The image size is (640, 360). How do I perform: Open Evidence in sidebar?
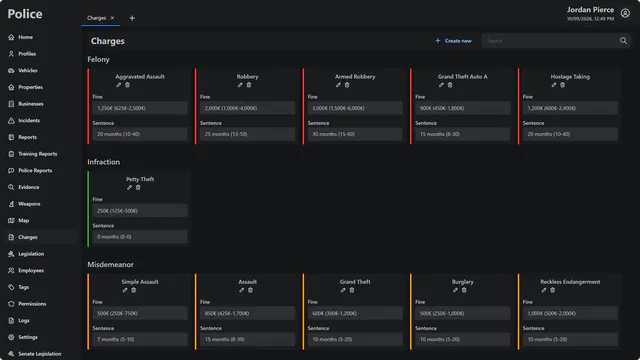40,187
